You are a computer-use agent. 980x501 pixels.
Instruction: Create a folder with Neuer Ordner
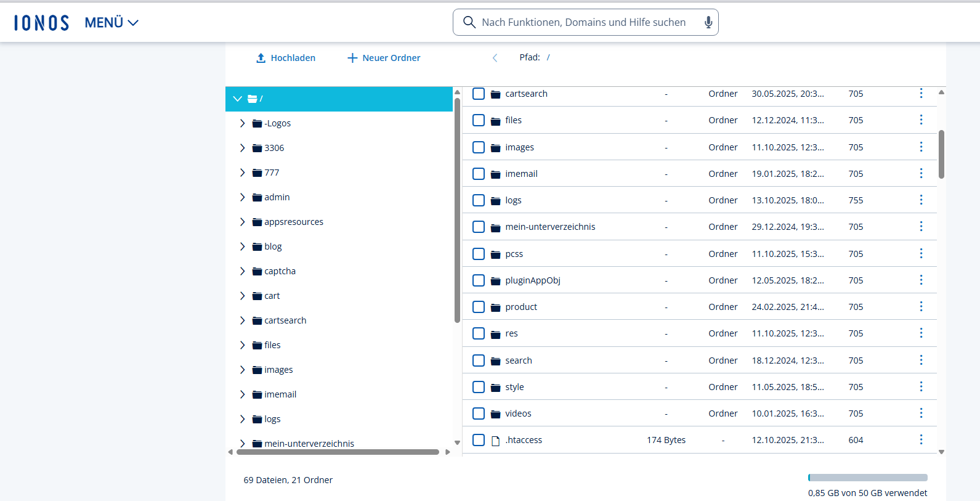click(x=384, y=58)
